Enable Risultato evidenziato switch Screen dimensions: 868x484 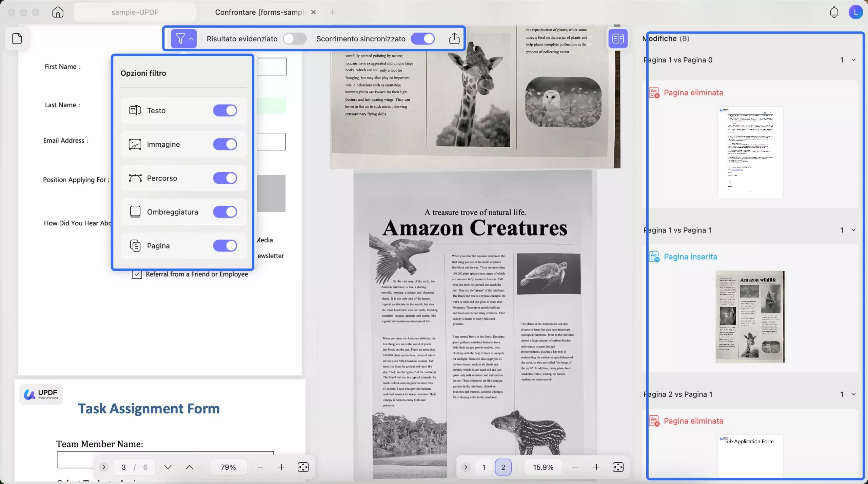[x=294, y=39]
